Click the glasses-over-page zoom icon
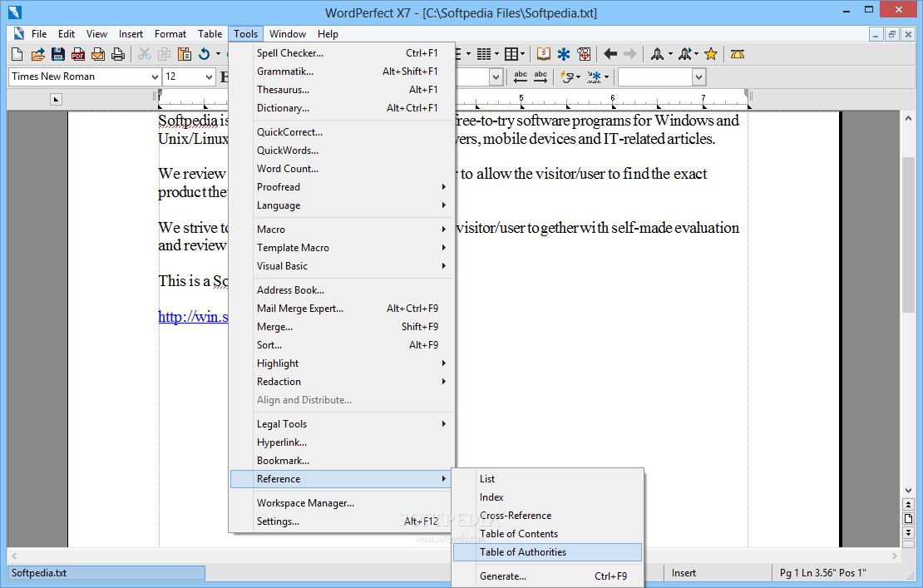 click(x=584, y=54)
